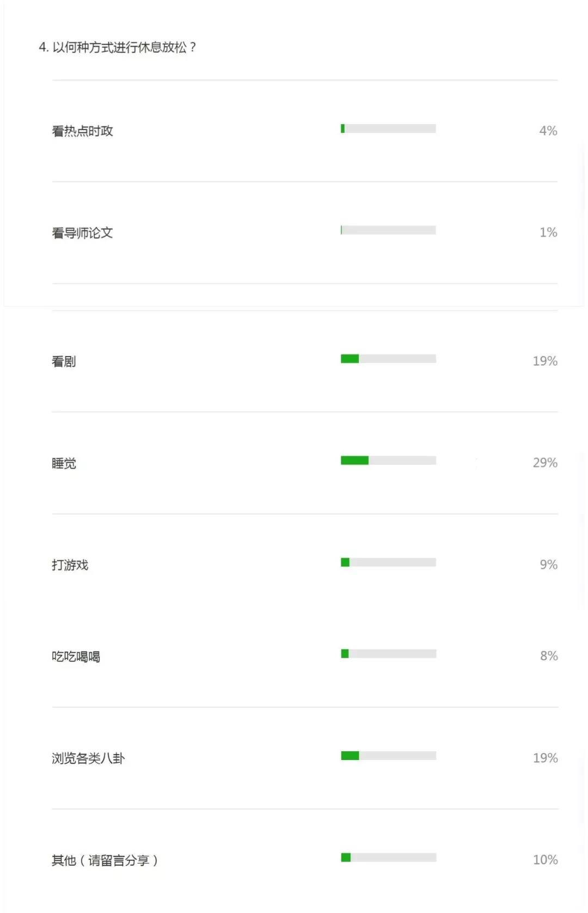Select the 浏览各类八卦 option label

click(x=88, y=758)
